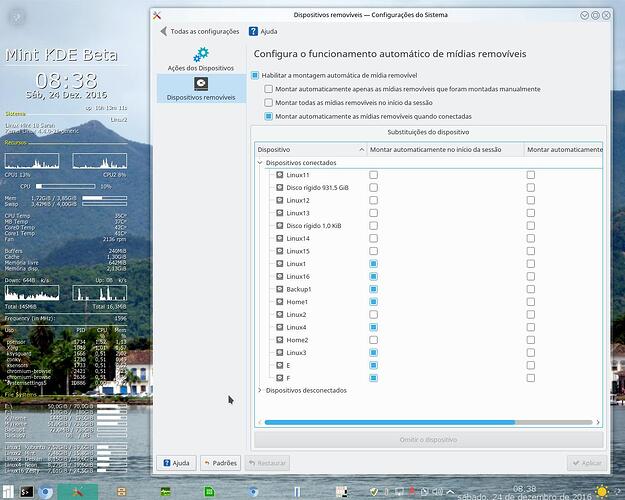Select the Linux14 device row
Image resolution: width=625 pixels, height=500 pixels.
(428, 238)
